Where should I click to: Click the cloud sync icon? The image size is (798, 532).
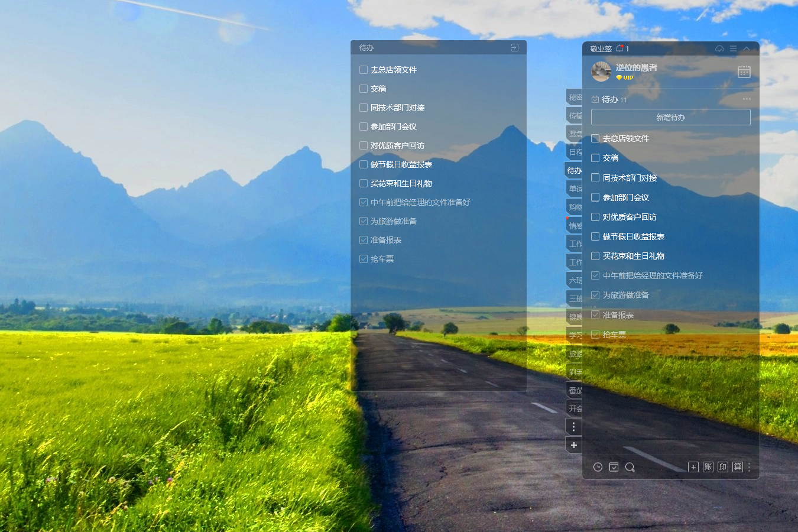pos(719,48)
